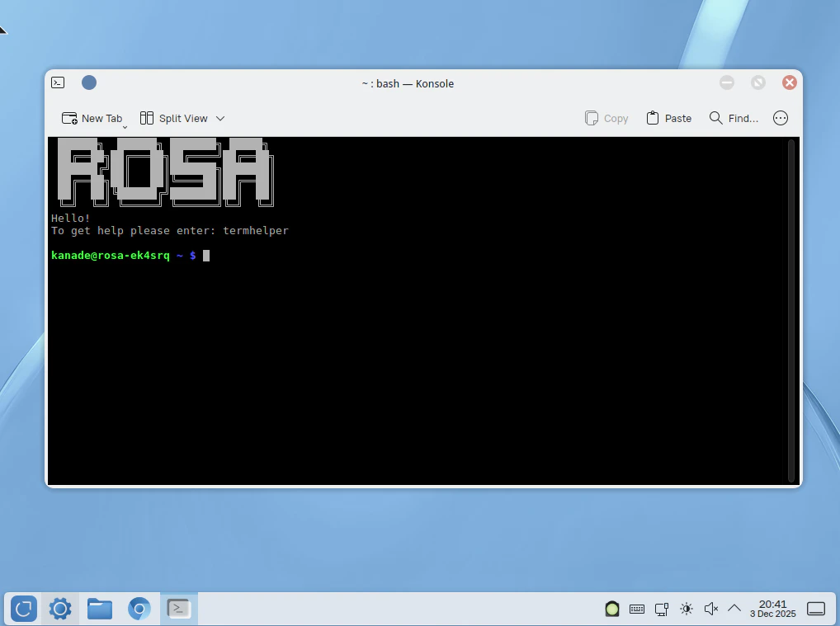This screenshot has height=626, width=840.
Task: Click the 'kanade@rosa-ek4srq' prompt text
Action: [111, 256]
